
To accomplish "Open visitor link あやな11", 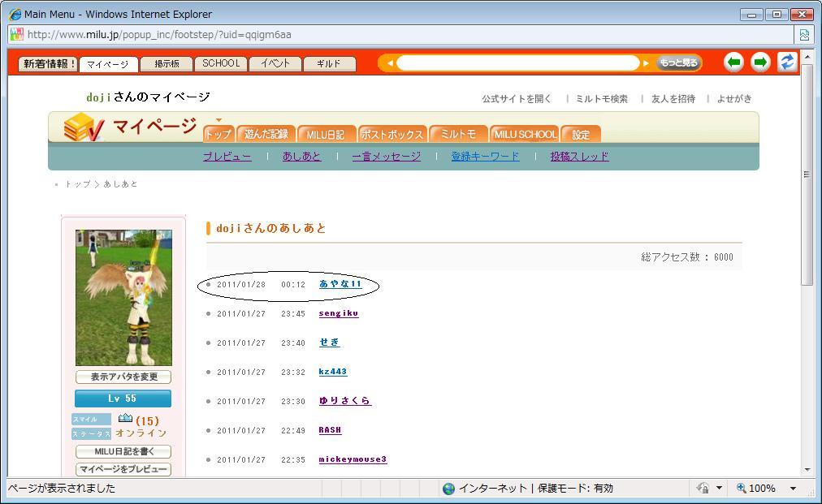I will tap(340, 284).
